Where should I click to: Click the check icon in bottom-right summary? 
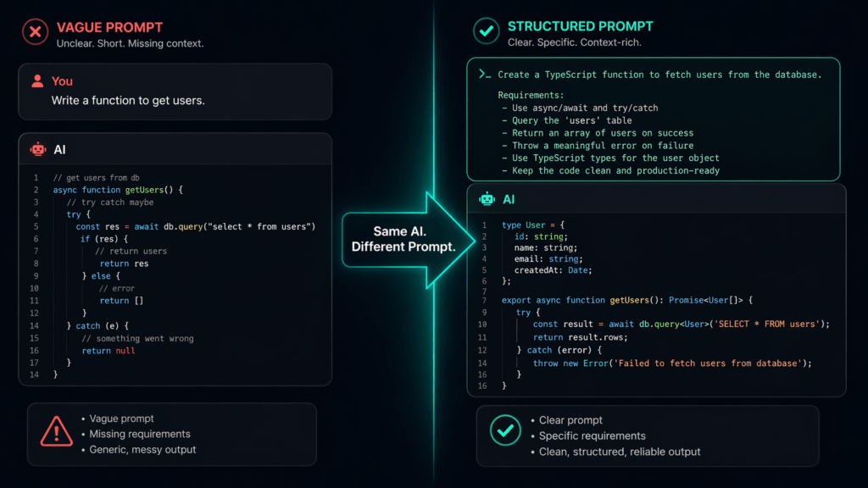(x=505, y=430)
